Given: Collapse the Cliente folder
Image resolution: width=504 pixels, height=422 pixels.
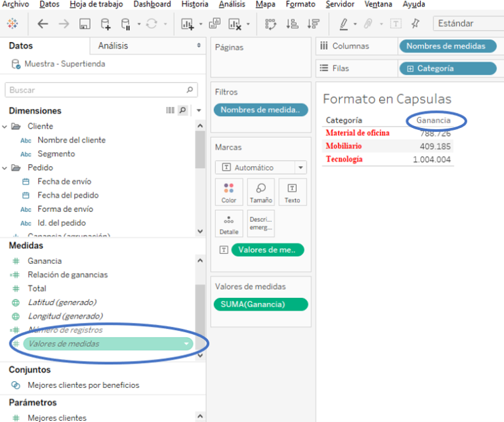Looking at the screenshot, I should pos(5,126).
